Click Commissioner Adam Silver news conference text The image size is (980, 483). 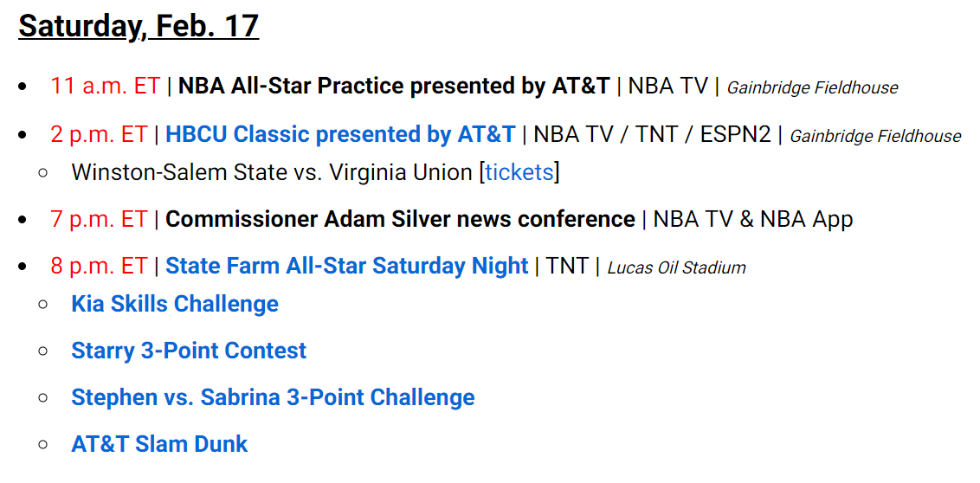tap(400, 219)
